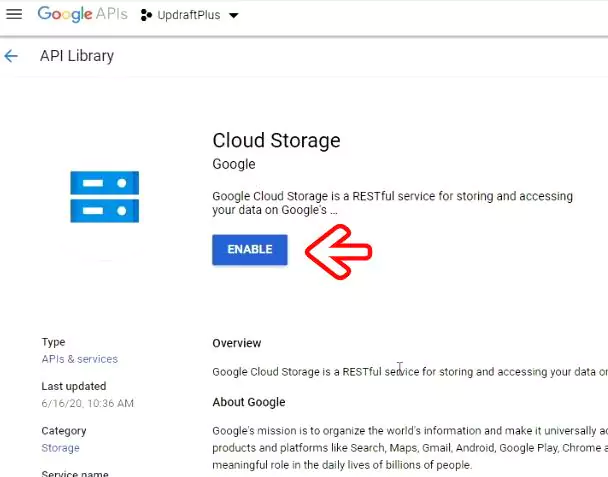
Task: Click the red arrow pointing at Enable
Action: point(338,250)
